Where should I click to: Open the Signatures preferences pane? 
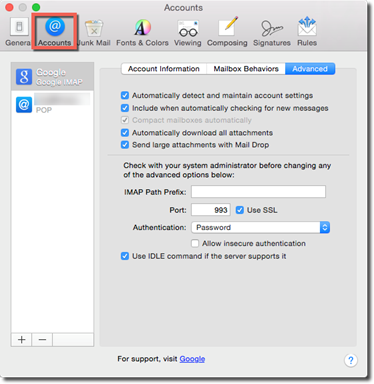(x=272, y=32)
